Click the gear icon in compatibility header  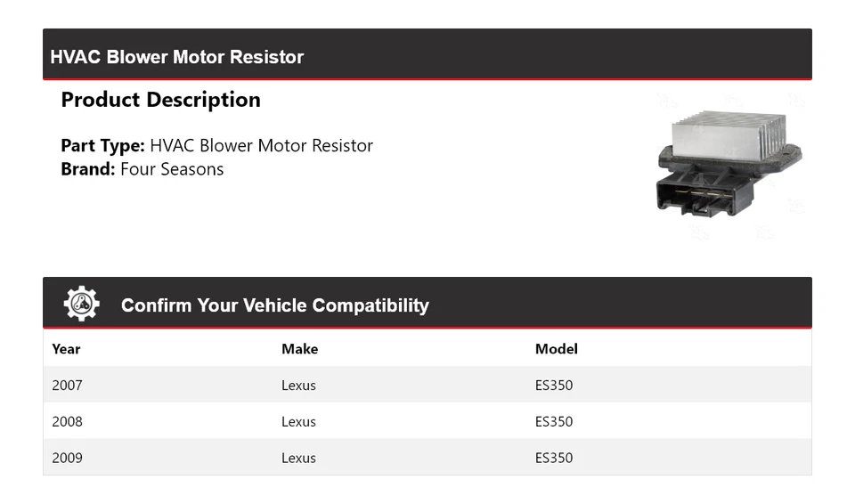point(81,304)
